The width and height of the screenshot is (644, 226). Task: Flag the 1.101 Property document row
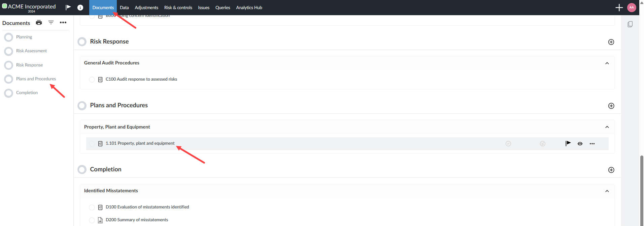tap(568, 143)
